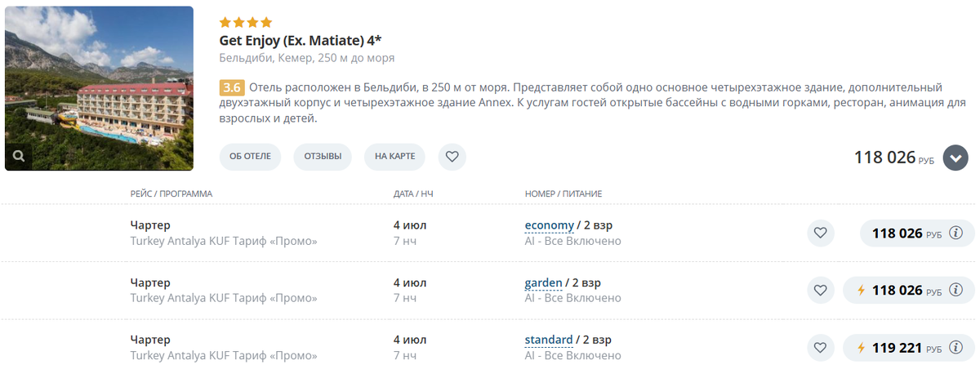Favorite the standard room offer
Image resolution: width=980 pixels, height=369 pixels.
(821, 348)
